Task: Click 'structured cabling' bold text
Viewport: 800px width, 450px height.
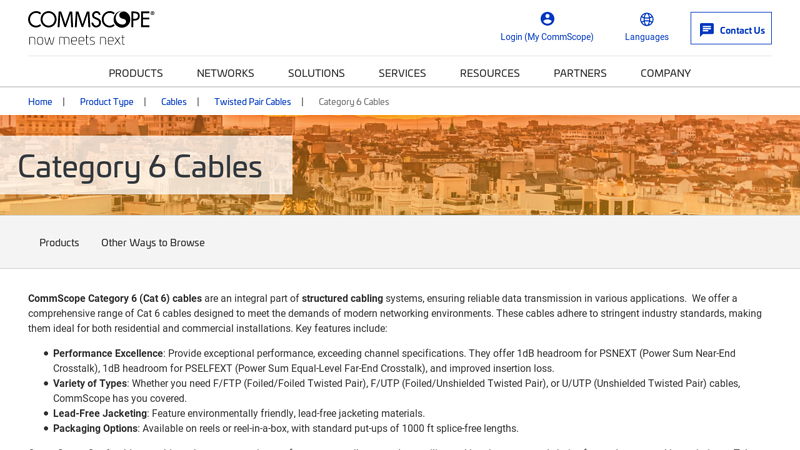Action: pyautogui.click(x=342, y=298)
